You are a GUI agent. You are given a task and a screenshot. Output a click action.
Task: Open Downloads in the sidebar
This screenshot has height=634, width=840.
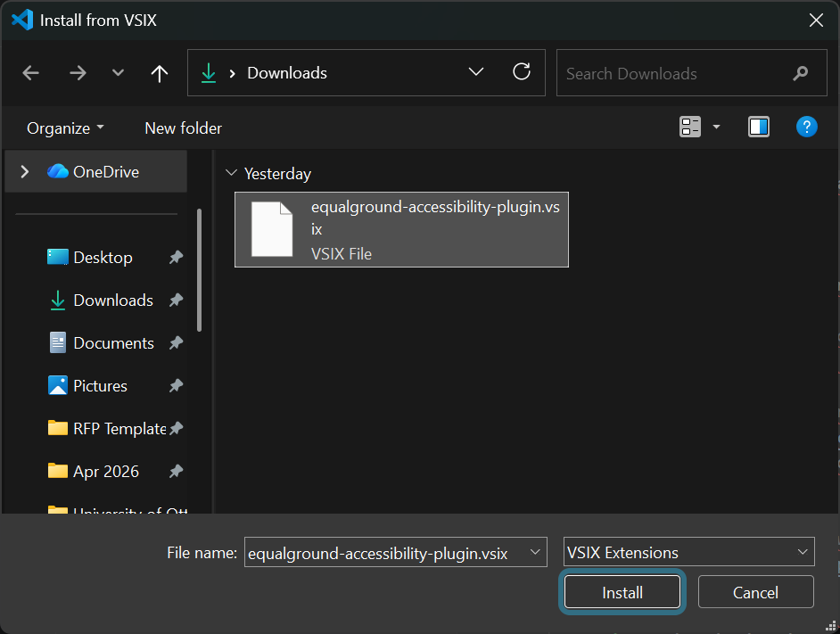[113, 301]
